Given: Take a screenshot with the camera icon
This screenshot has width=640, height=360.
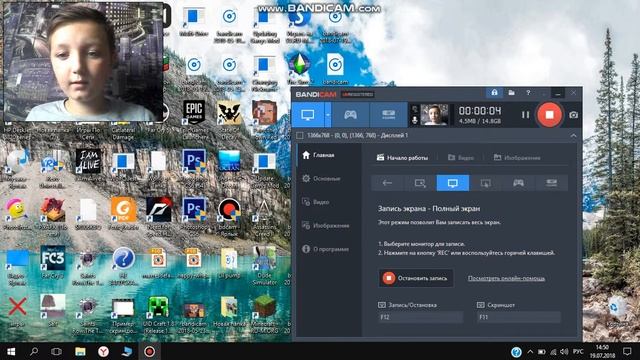Looking at the screenshot, I should [573, 115].
